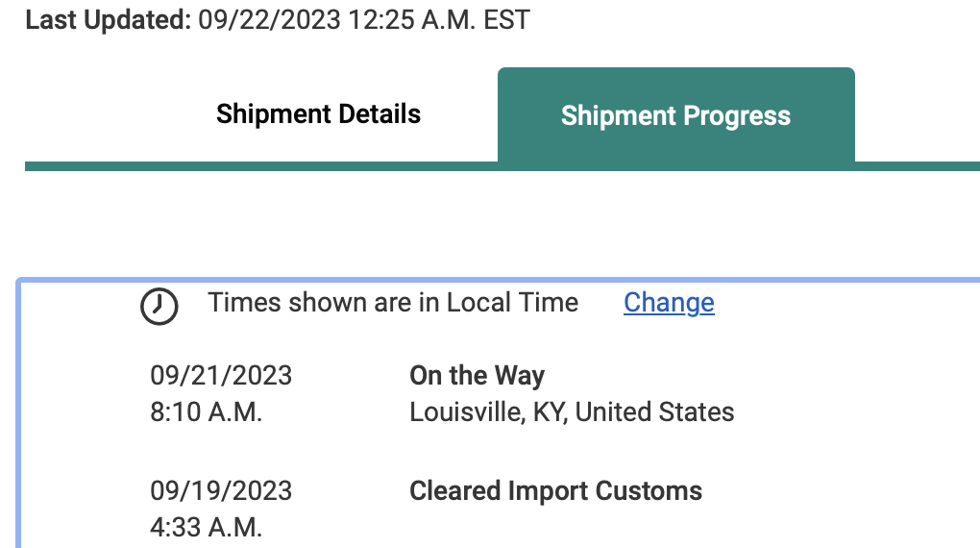This screenshot has width=980, height=548.
Task: Click the green divider line below tabs
Action: 259,166
